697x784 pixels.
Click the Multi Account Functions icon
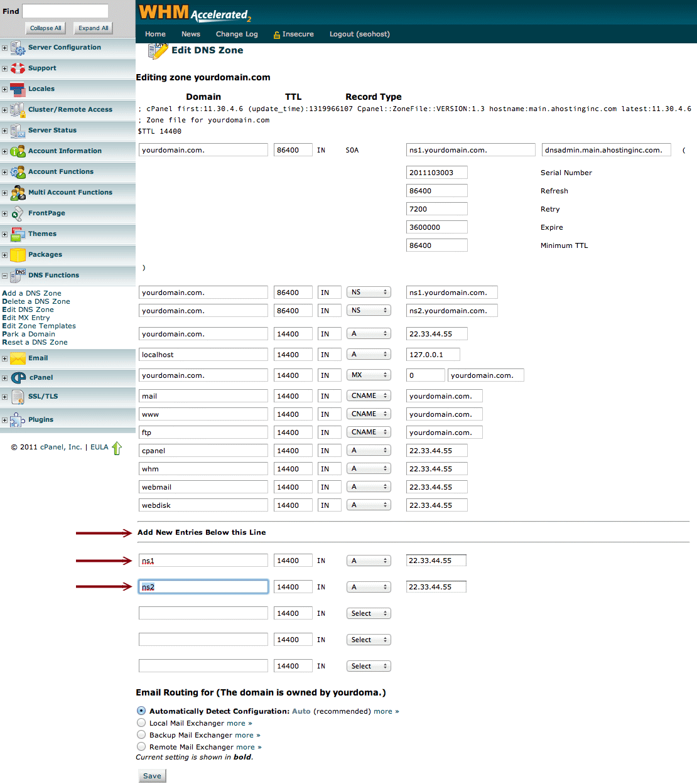click(18, 193)
